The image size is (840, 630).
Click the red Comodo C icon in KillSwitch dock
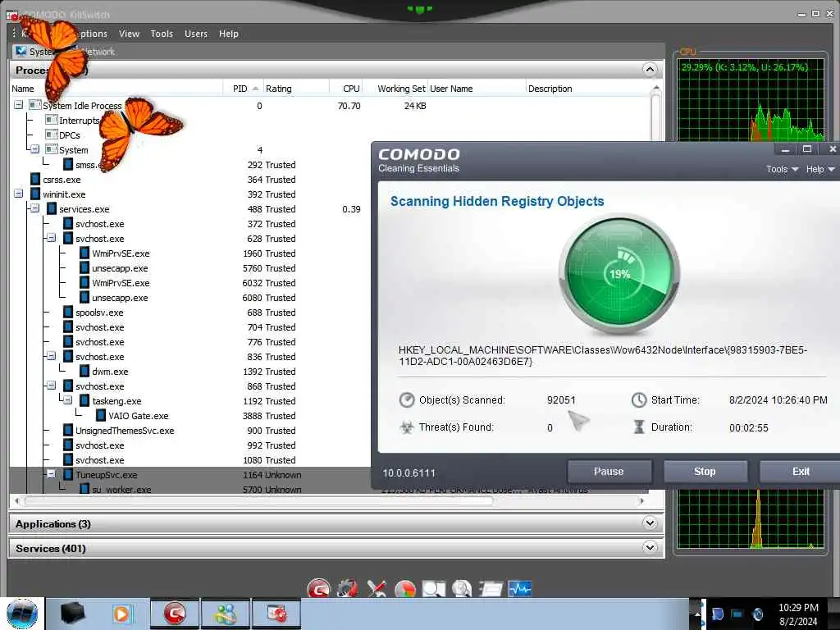pos(319,589)
